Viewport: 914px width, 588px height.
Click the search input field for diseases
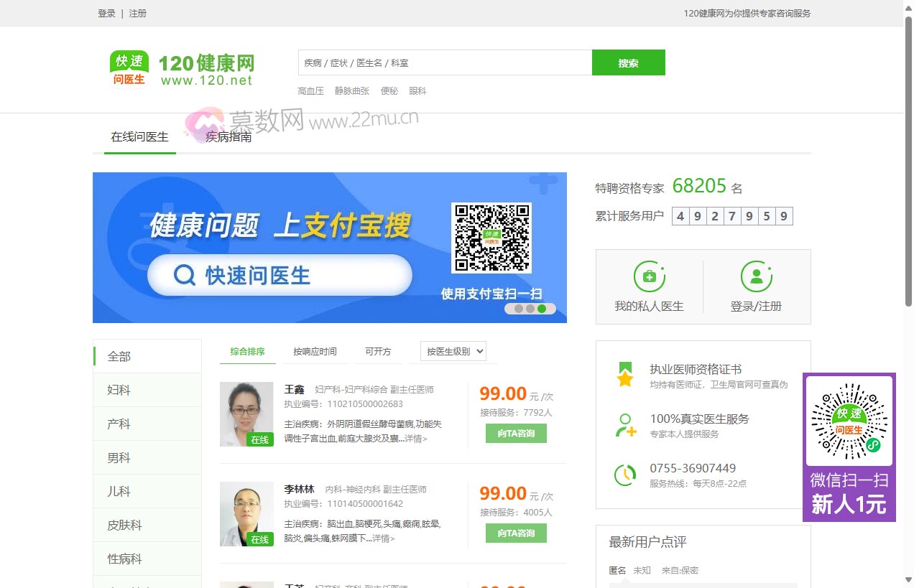pos(444,62)
